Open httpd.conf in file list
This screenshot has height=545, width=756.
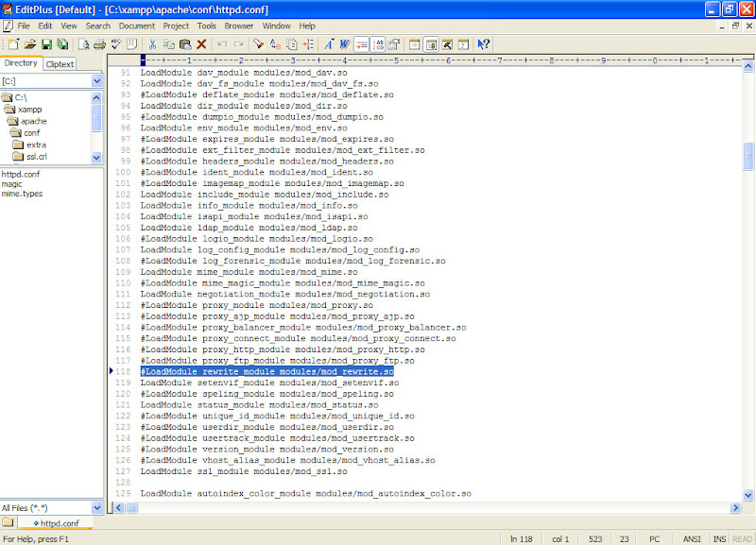tap(21, 174)
